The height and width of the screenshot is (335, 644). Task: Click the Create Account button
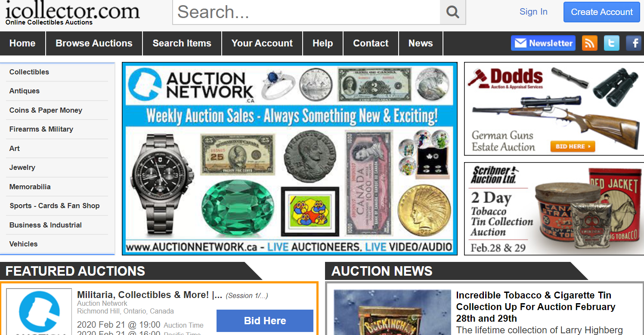coord(602,12)
